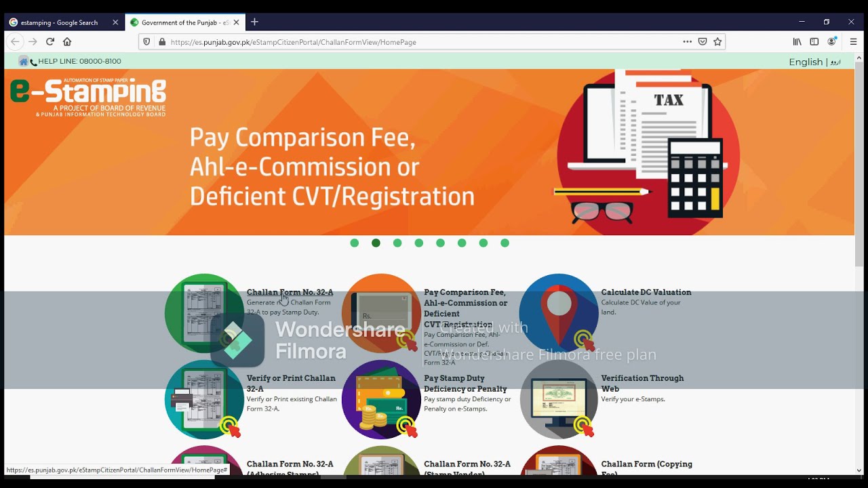This screenshot has width=868, height=488.
Task: Open the tracking protection shield icon
Action: (x=146, y=41)
